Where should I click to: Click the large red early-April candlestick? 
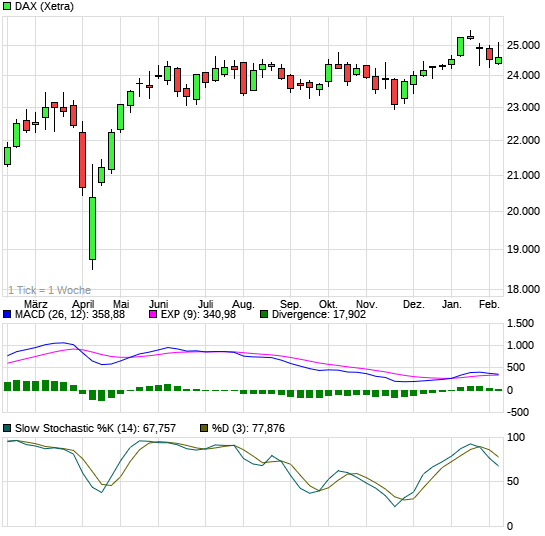(x=82, y=160)
